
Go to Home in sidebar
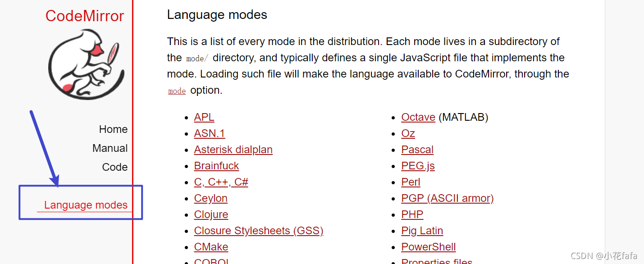[x=113, y=129]
